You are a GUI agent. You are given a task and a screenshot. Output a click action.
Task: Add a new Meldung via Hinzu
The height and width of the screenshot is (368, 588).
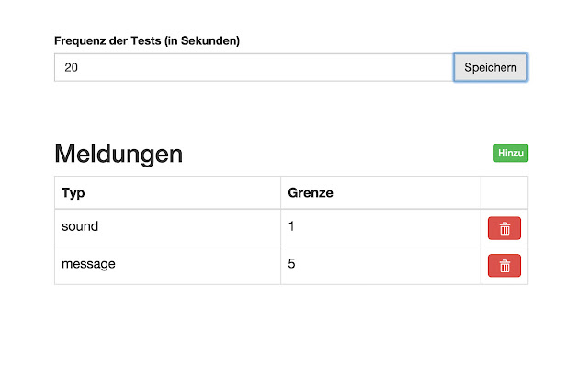tap(511, 154)
